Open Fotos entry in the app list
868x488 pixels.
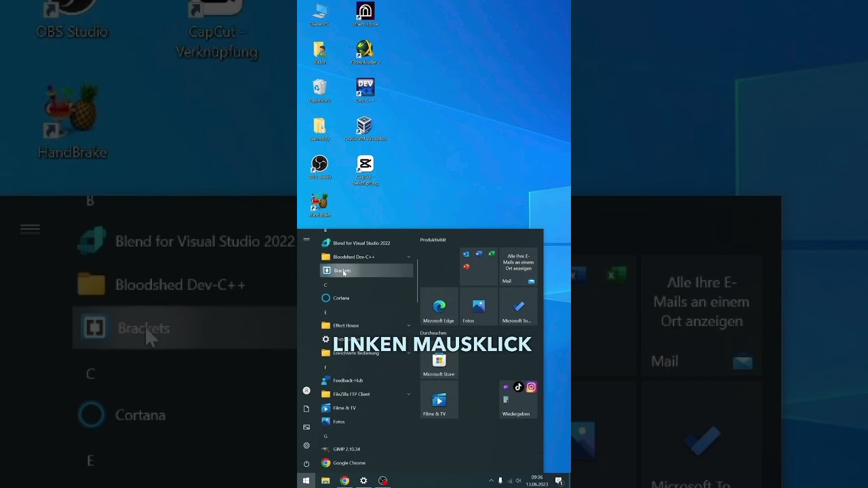[366, 422]
